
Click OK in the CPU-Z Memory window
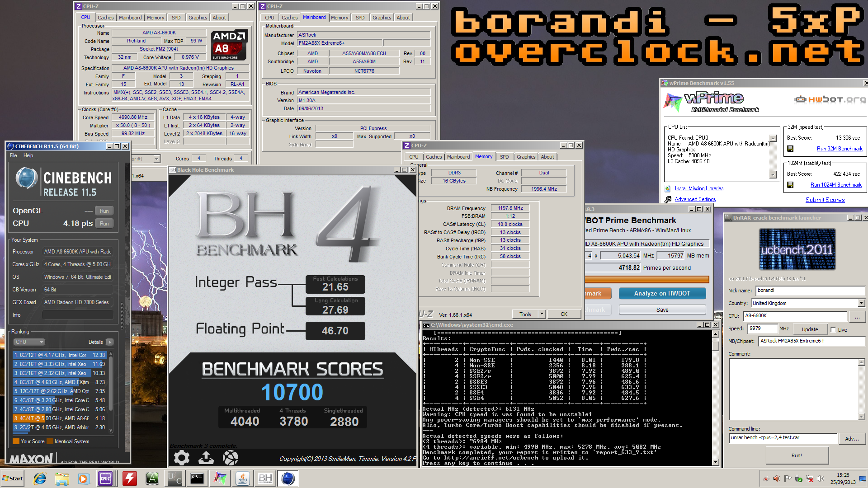pyautogui.click(x=564, y=314)
